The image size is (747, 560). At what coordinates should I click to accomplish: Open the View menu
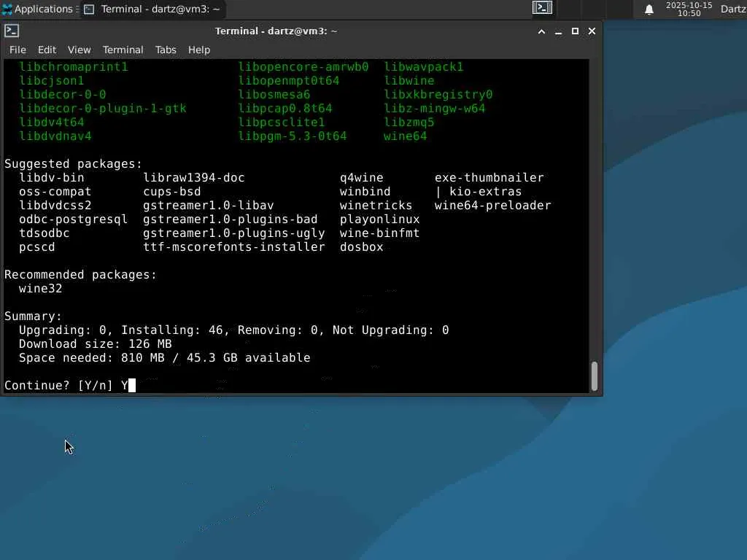coord(79,50)
